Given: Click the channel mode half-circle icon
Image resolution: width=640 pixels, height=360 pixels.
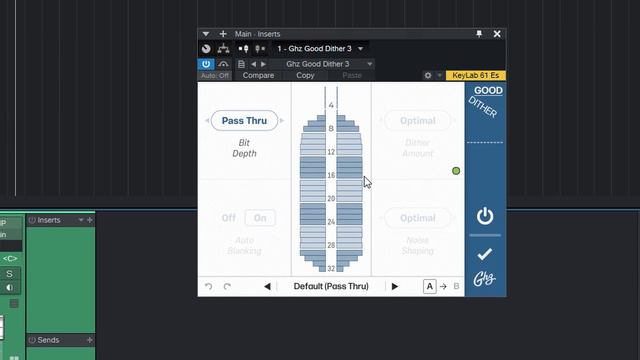Looking at the screenshot, I should point(9,288).
